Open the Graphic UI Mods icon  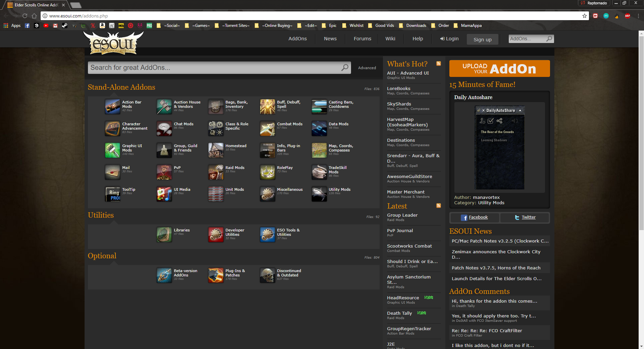point(112,150)
